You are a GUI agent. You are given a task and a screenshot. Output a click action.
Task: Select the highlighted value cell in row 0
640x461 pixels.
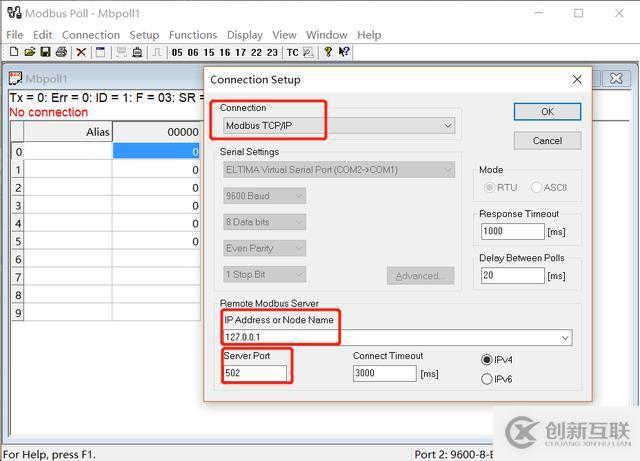click(156, 151)
